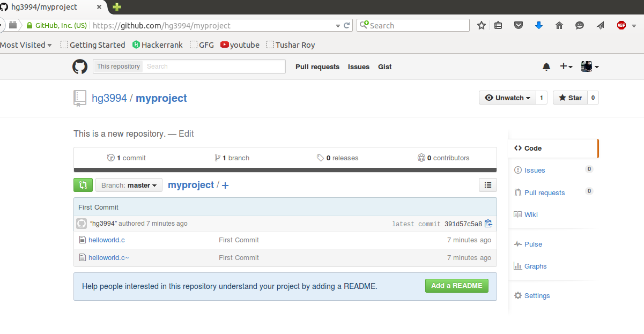Open the Firefox downloads arrow icon
This screenshot has width=644, height=334.
coord(539,25)
